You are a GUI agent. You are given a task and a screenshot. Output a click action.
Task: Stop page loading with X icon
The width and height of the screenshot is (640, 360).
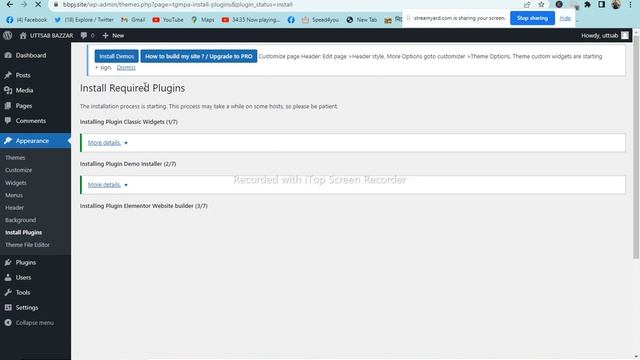point(38,4)
